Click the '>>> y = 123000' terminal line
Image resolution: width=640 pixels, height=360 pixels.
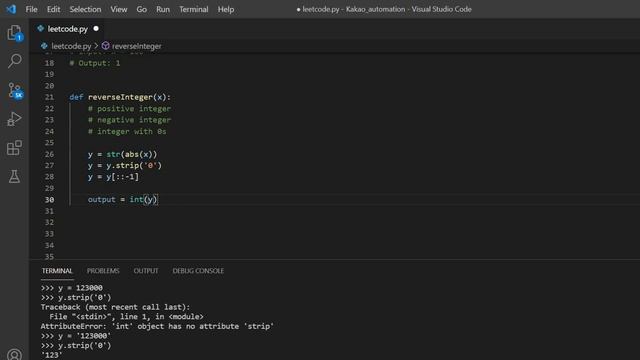71,288
